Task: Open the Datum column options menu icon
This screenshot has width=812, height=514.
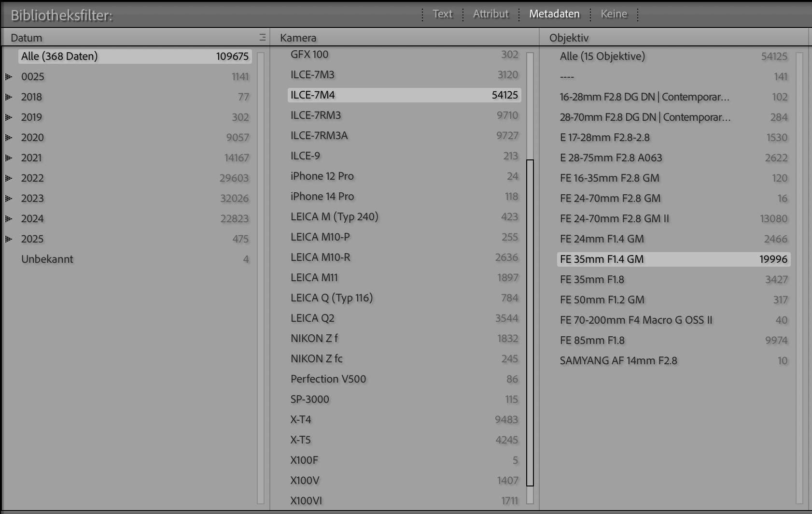Action: coord(263,37)
